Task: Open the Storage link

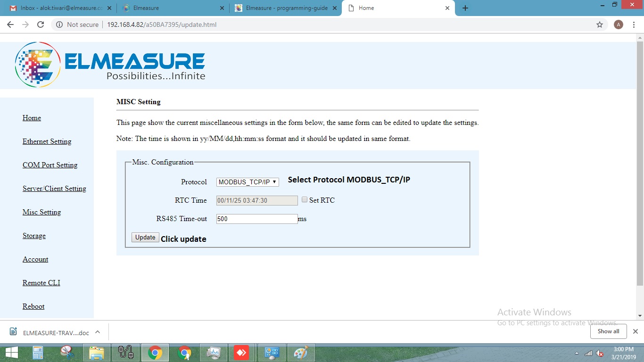Action: coord(34,236)
